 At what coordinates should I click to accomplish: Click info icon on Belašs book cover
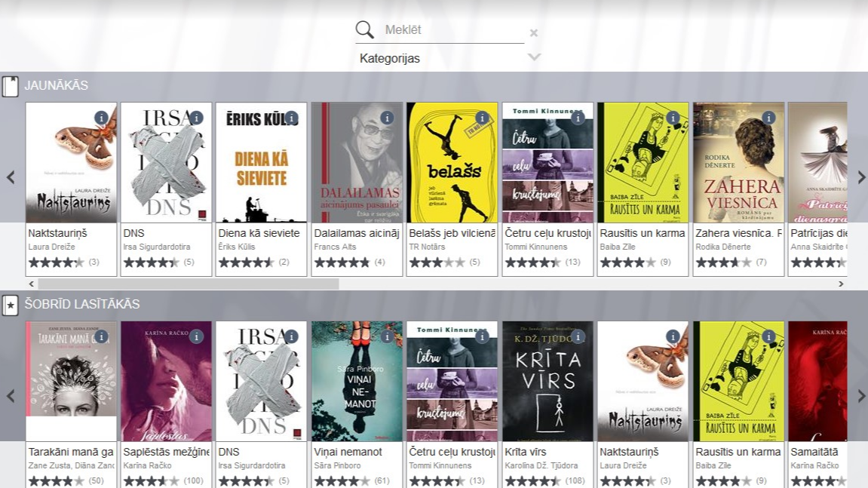pyautogui.click(x=483, y=118)
